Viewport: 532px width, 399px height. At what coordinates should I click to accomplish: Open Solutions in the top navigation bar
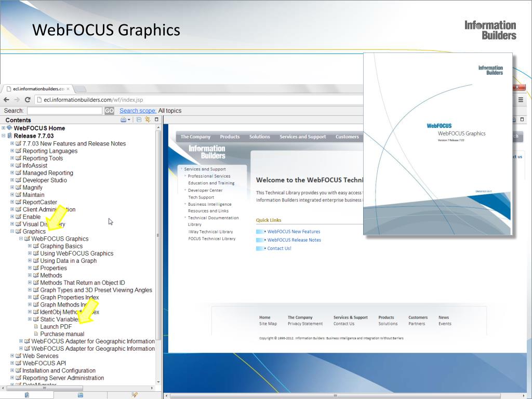260,137
